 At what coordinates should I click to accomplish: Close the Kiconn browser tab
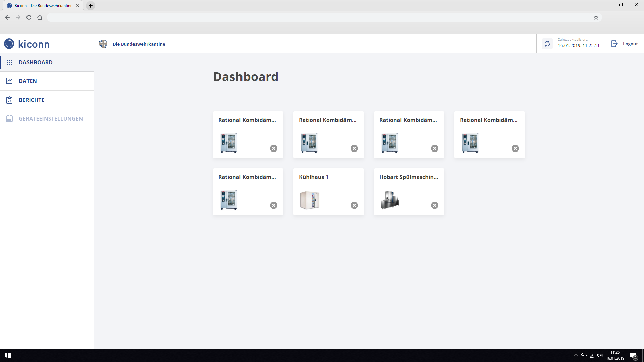[x=78, y=6]
